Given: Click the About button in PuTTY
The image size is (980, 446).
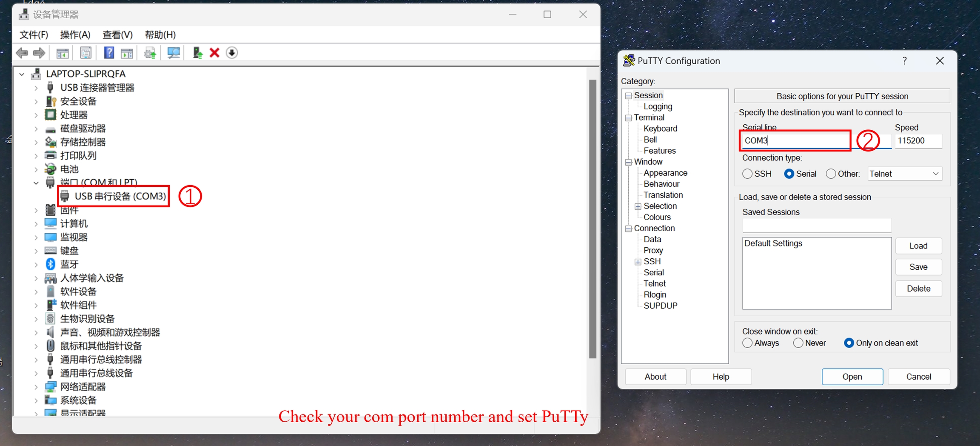Looking at the screenshot, I should click(x=655, y=377).
